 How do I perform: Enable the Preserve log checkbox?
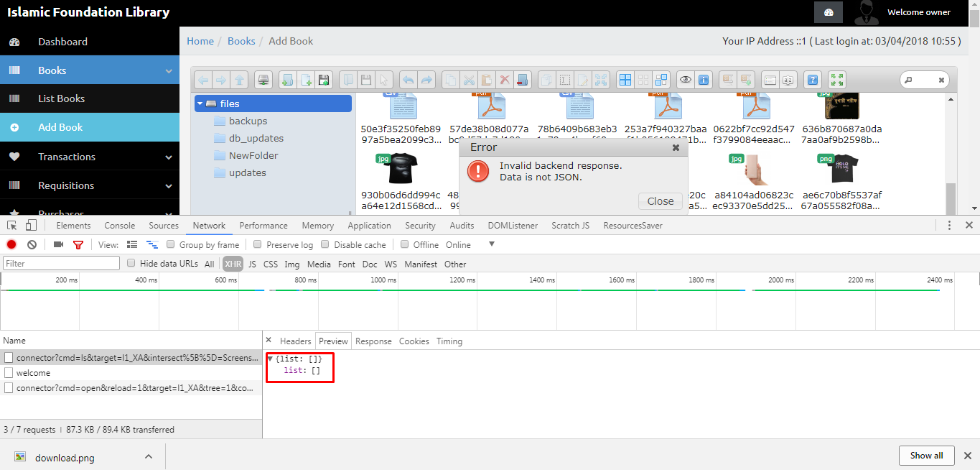coord(257,244)
